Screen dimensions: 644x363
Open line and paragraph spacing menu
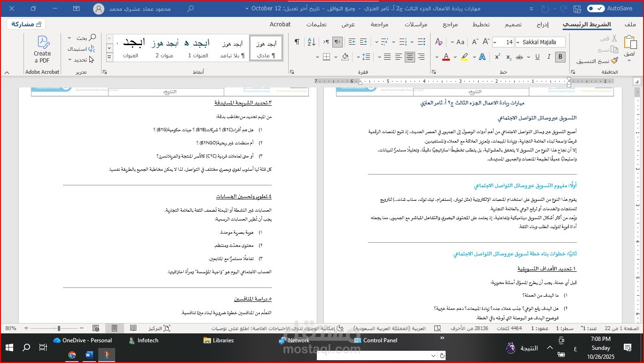pos(366,57)
